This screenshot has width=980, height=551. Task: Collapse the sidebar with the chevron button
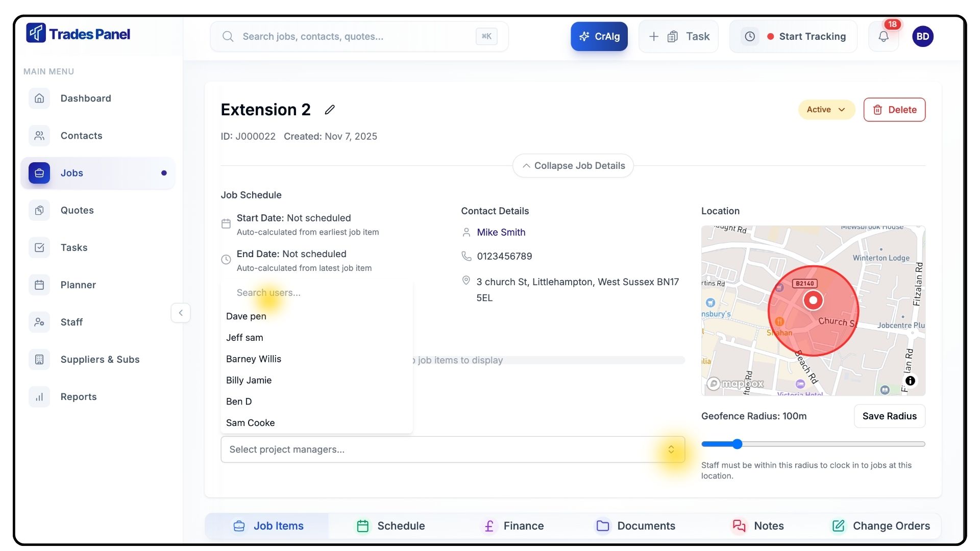click(181, 313)
